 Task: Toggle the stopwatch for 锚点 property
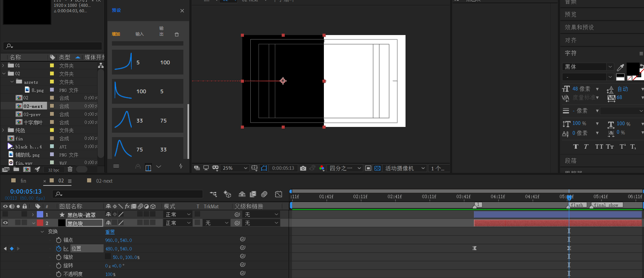(x=59, y=240)
